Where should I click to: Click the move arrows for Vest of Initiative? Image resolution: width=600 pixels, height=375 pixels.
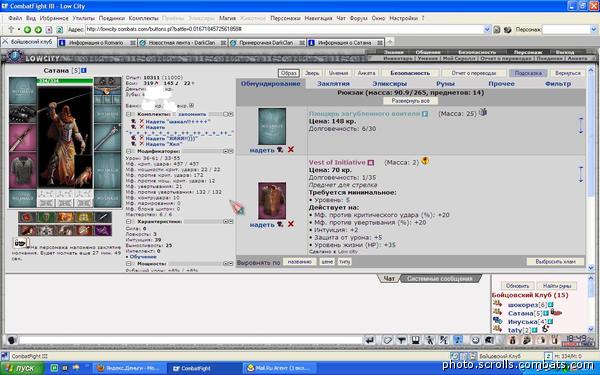click(x=580, y=174)
